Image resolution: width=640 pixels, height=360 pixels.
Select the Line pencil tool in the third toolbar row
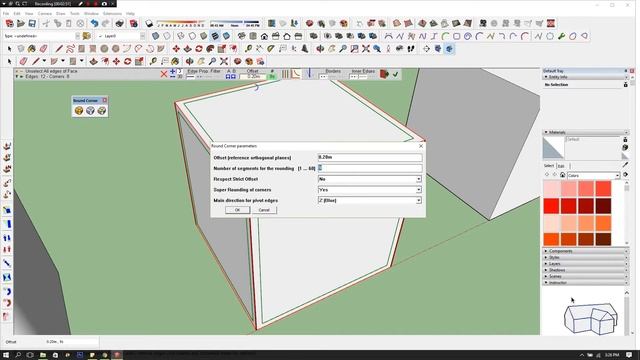(x=59, y=49)
